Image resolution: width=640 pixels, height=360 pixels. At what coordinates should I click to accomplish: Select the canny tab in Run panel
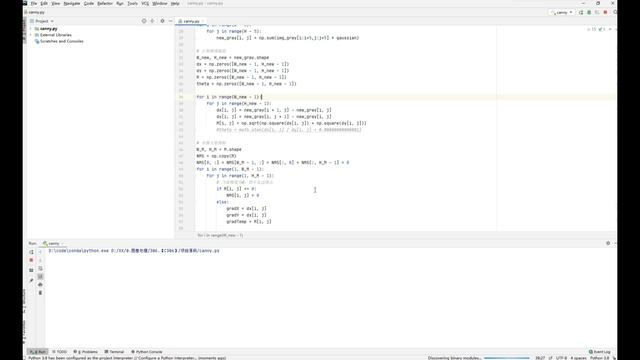tap(53, 243)
